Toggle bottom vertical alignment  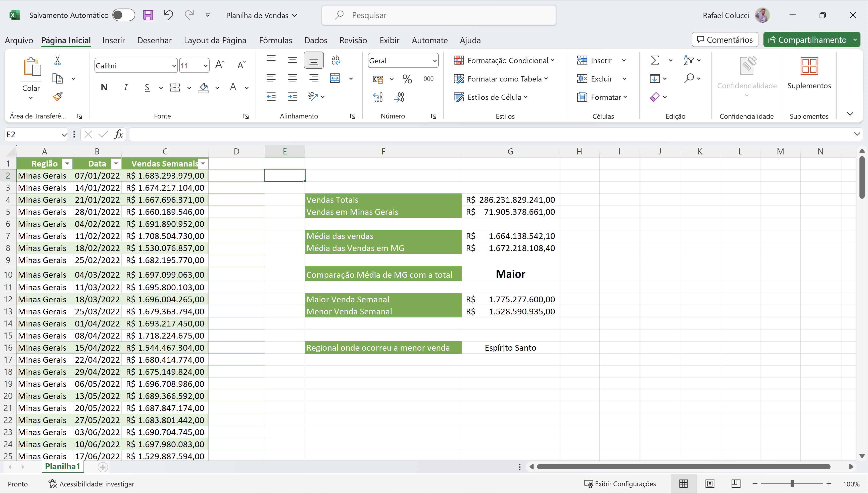[x=314, y=60]
